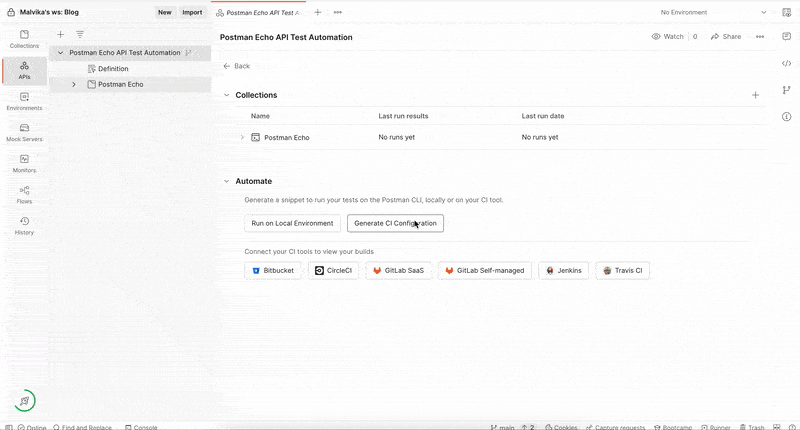Open the History sidebar section

24,226
